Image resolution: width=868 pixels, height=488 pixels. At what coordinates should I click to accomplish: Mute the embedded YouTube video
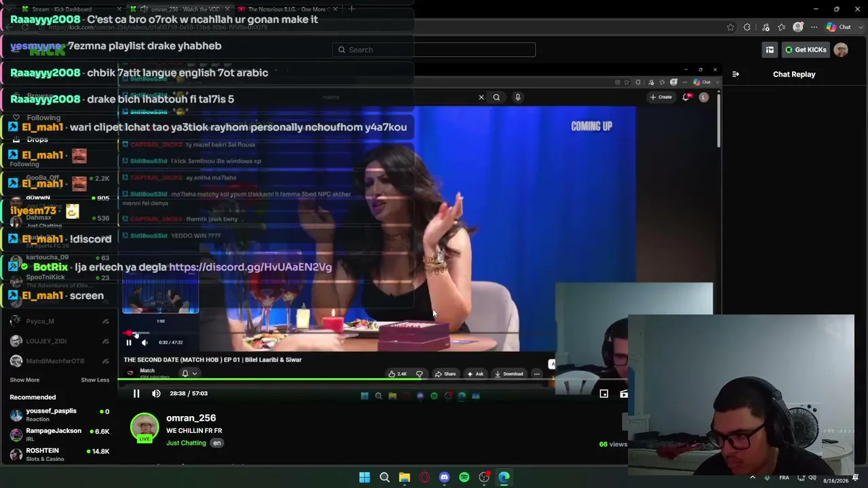click(x=144, y=342)
